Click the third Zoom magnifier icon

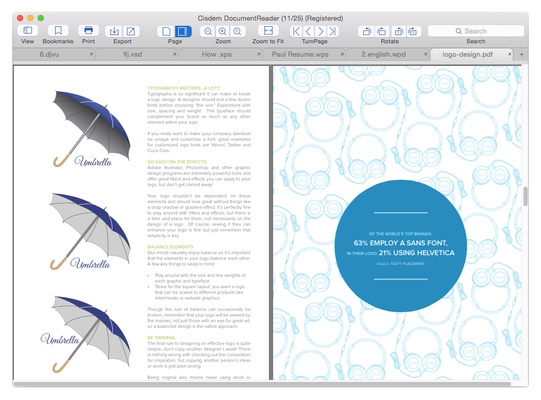[237, 31]
